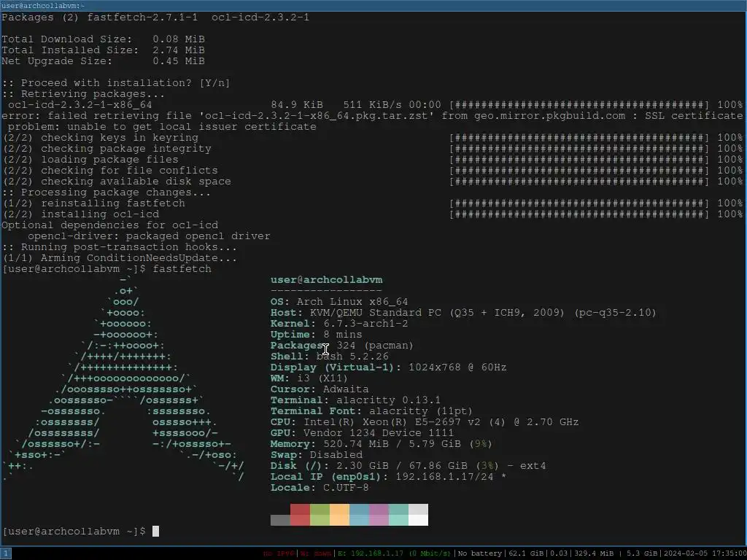Click the Uptime: 8 mins line
The height and width of the screenshot is (560, 747).
click(x=317, y=334)
